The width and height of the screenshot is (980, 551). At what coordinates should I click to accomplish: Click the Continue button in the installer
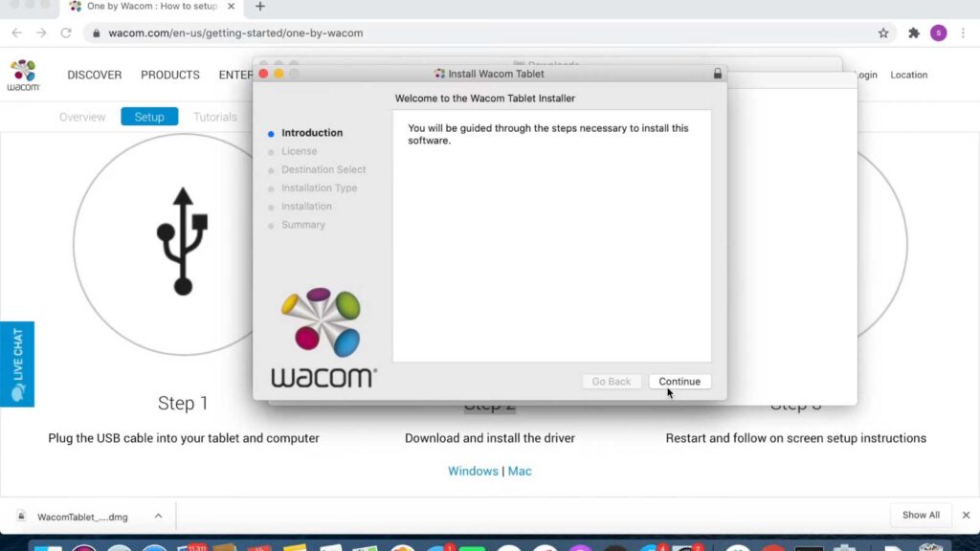679,381
